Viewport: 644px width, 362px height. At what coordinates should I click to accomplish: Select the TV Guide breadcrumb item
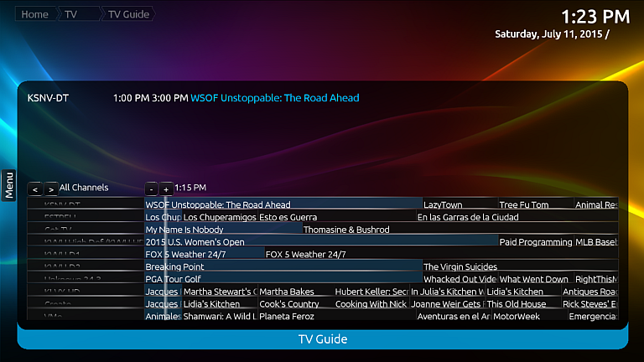pos(128,14)
